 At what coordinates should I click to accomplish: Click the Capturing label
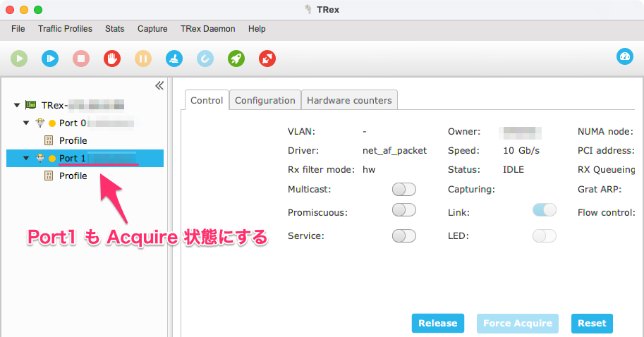[x=471, y=189]
